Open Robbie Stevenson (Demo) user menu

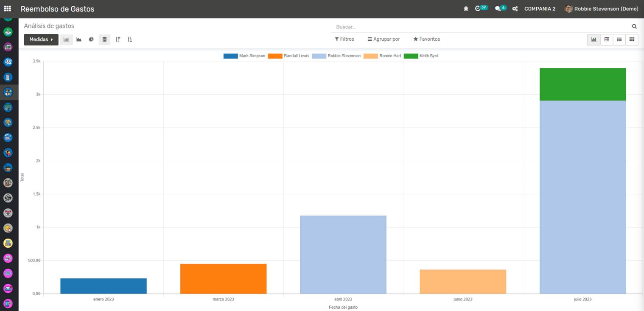pyautogui.click(x=601, y=9)
